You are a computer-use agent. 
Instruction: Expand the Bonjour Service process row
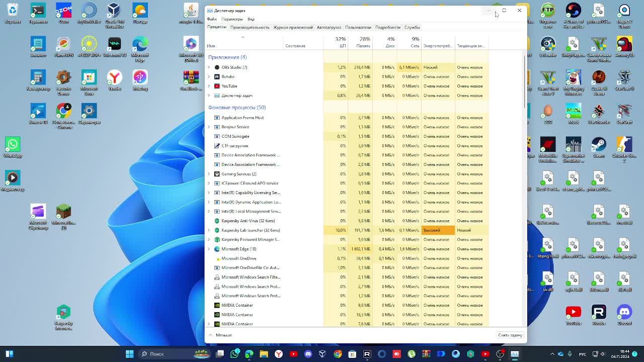click(209, 127)
